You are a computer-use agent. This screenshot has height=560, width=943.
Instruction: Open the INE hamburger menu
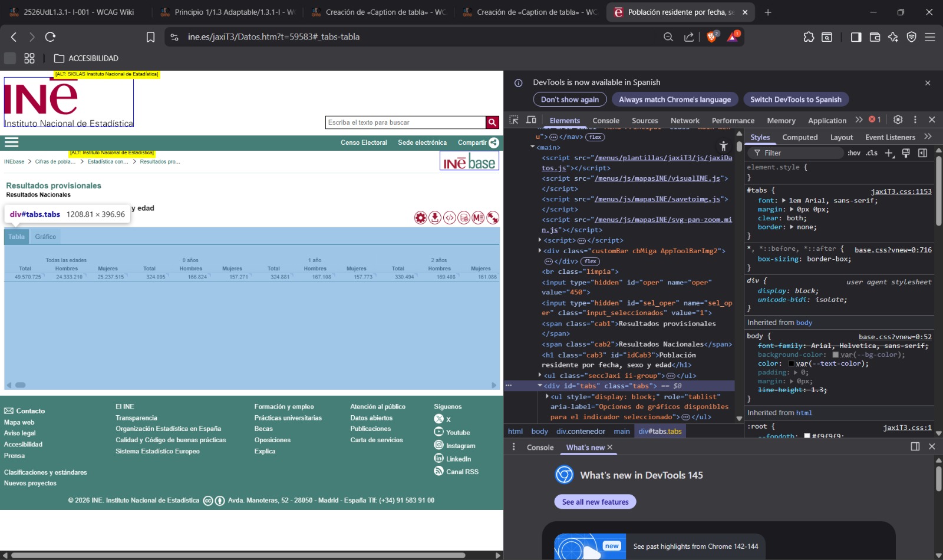pos(12,143)
